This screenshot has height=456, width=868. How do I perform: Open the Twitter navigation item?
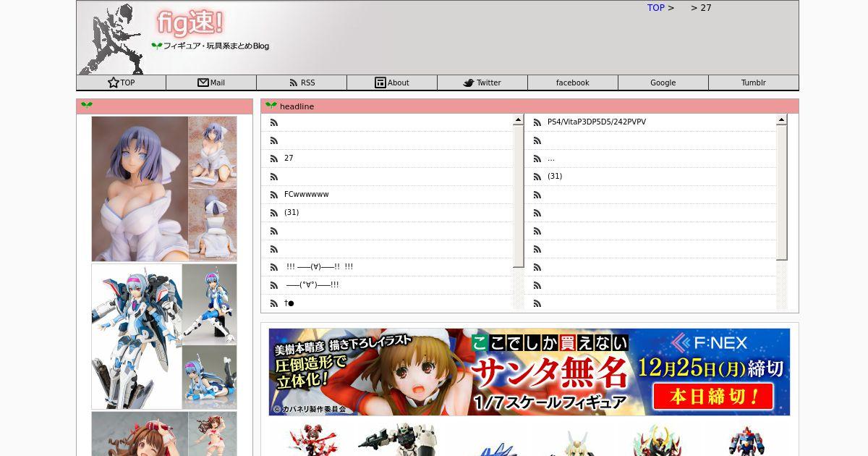click(x=482, y=83)
